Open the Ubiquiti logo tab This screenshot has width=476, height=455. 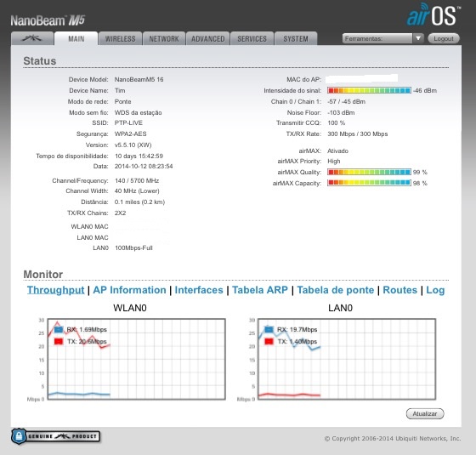tap(32, 38)
